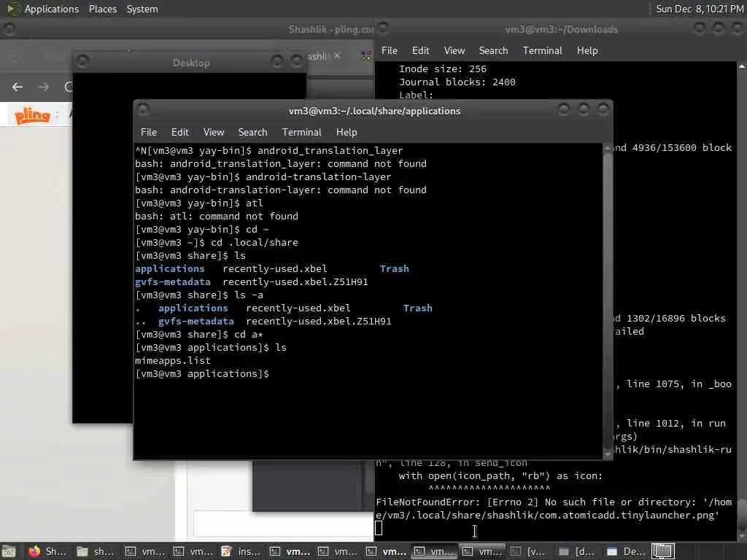
Task: Switch to 'De...' taskbar entry
Action: click(625, 551)
